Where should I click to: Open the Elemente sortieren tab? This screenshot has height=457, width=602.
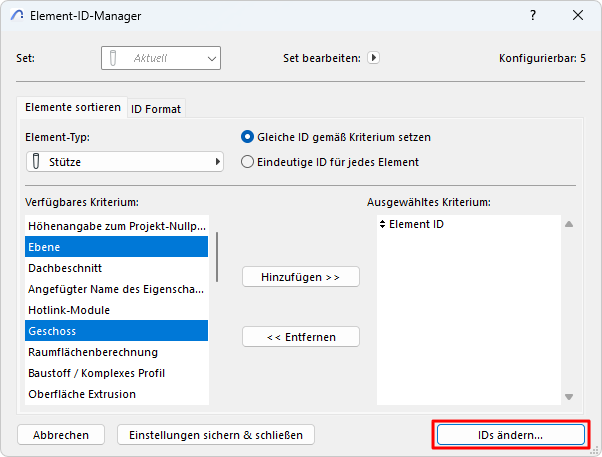[x=72, y=107]
